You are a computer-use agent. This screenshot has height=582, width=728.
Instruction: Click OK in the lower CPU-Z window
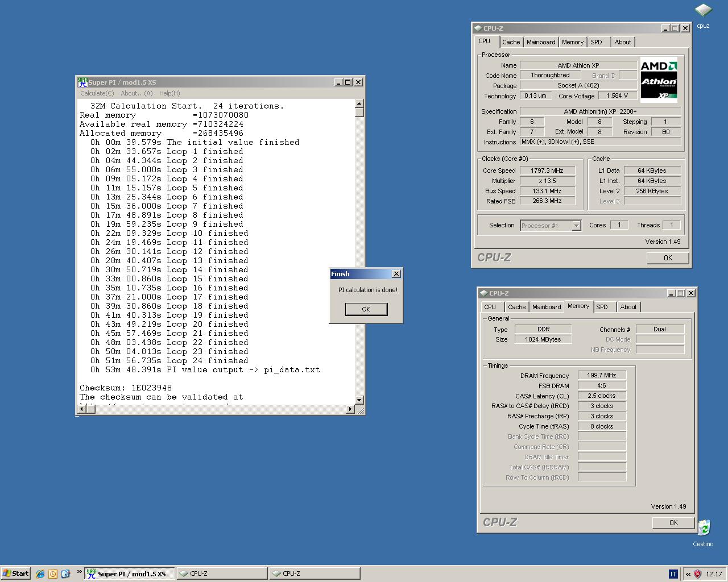673,523
